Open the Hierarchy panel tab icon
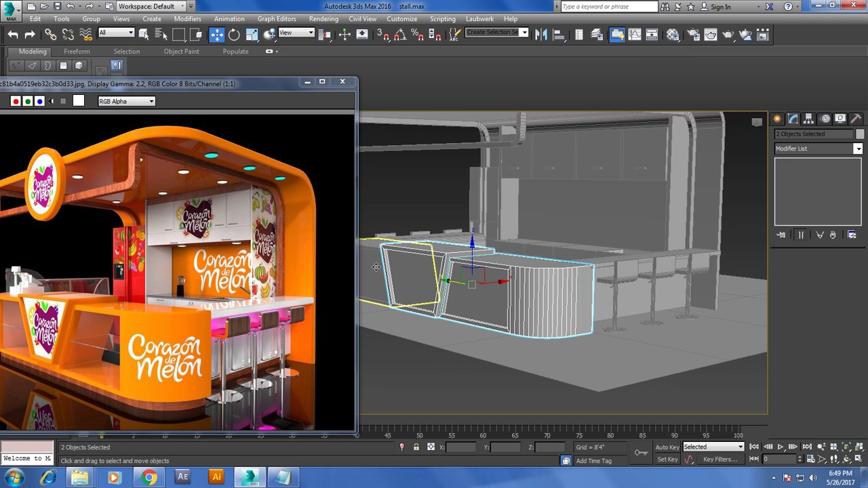 (808, 119)
